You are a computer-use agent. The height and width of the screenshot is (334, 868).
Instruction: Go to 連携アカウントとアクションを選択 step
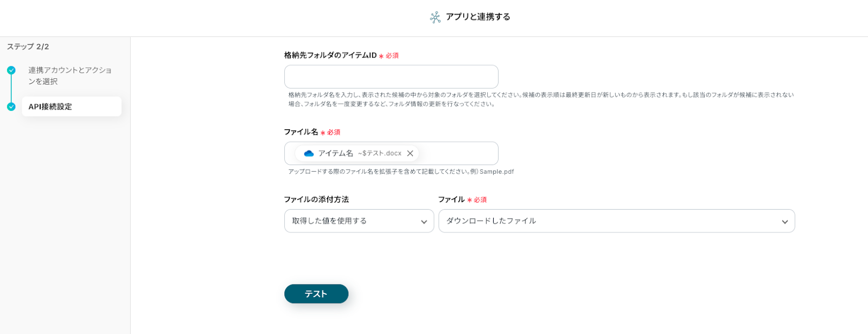point(70,76)
